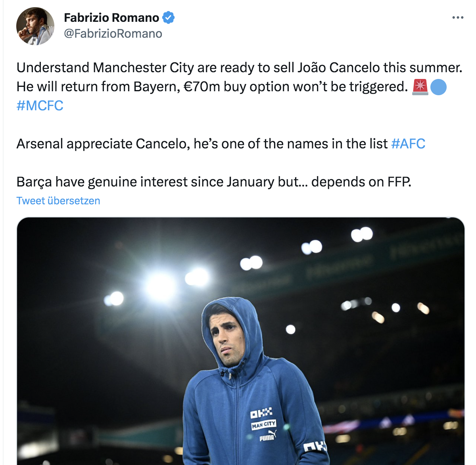Open Fabrizio Romano's profile avatar

click(x=35, y=26)
